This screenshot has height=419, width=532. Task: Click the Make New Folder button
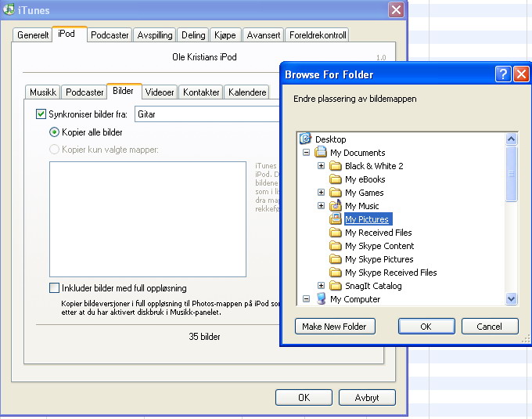(335, 327)
